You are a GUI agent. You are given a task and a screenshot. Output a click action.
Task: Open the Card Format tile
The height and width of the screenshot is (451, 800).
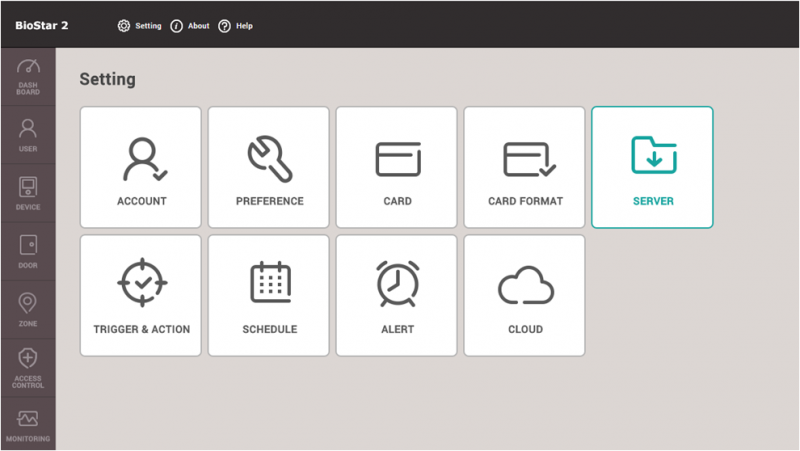(x=525, y=168)
